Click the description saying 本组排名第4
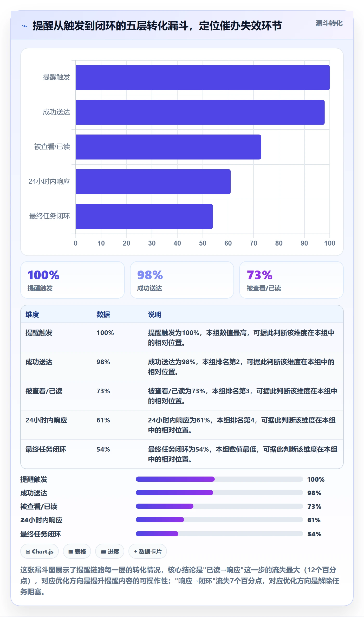 (242, 425)
